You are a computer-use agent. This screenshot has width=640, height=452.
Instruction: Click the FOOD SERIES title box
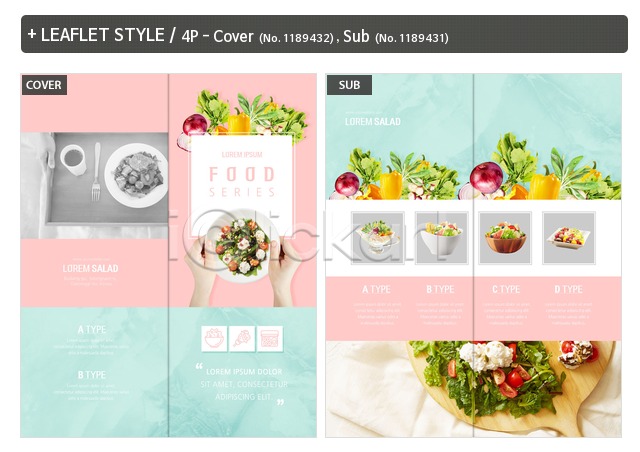[242, 182]
